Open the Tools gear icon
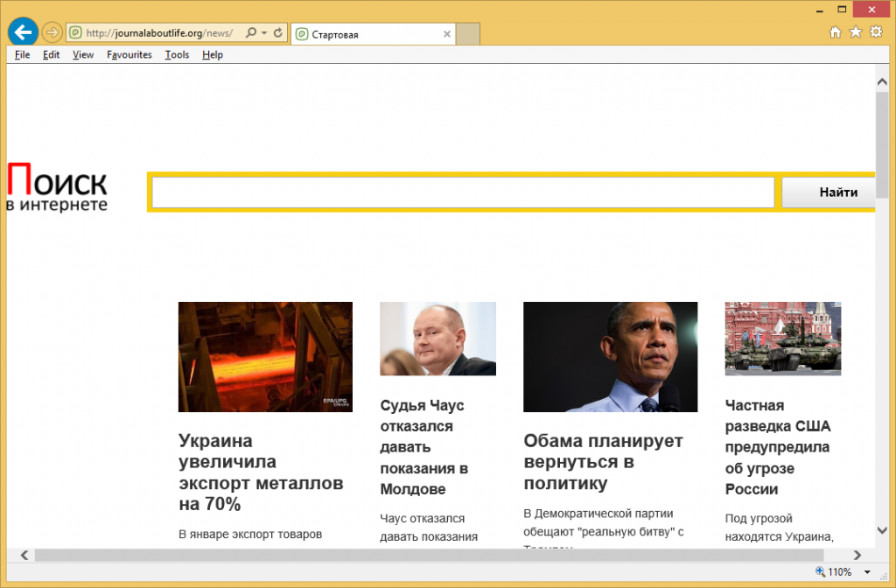The height and width of the screenshot is (588, 896). (x=876, y=32)
